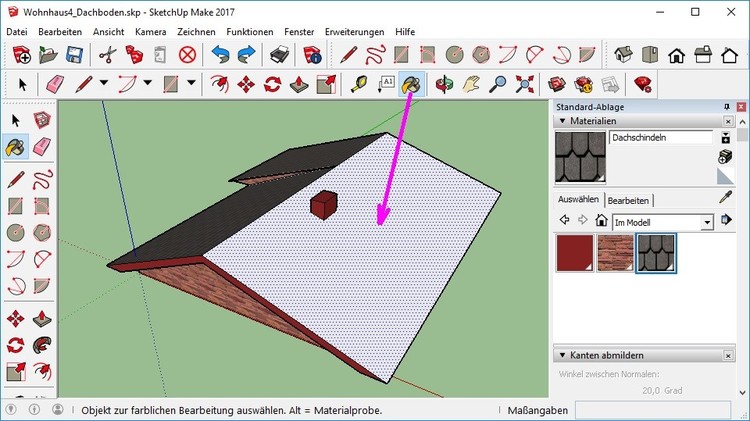The width and height of the screenshot is (750, 421).
Task: Select the Move tool in second toolbar row
Action: coord(246,85)
